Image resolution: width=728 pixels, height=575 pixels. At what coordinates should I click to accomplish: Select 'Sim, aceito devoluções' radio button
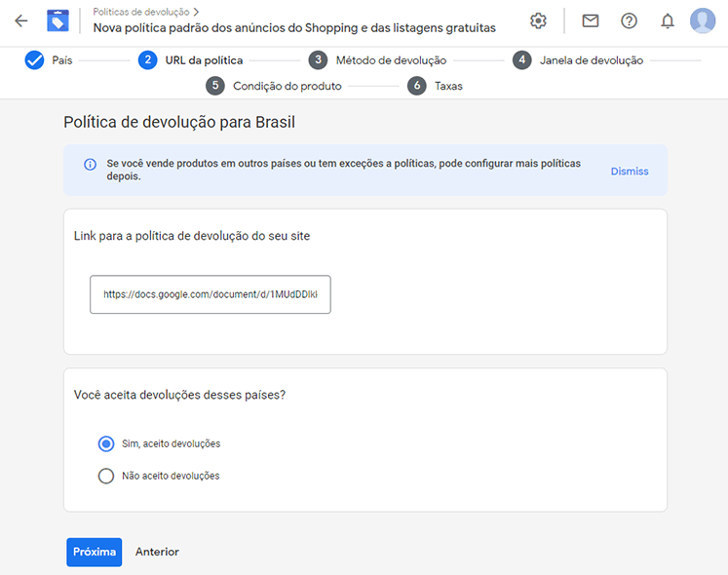tap(106, 444)
